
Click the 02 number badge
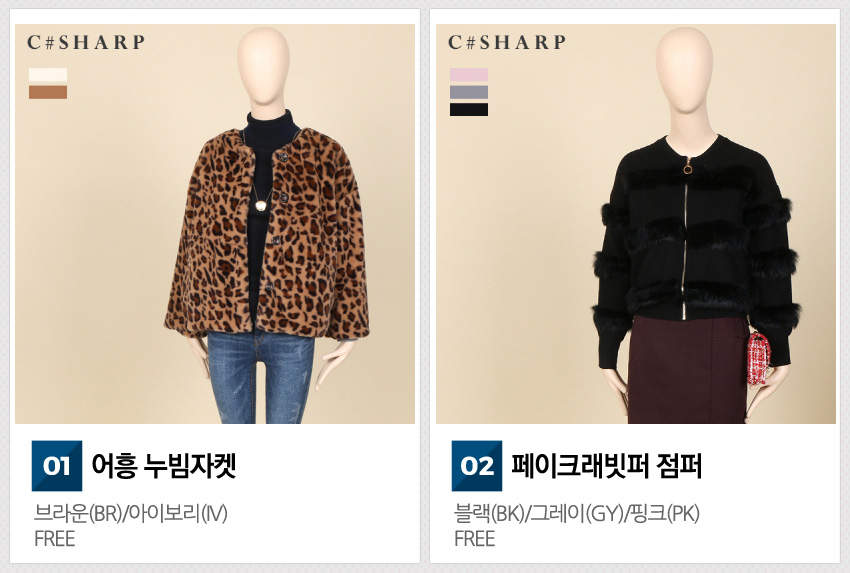477,466
